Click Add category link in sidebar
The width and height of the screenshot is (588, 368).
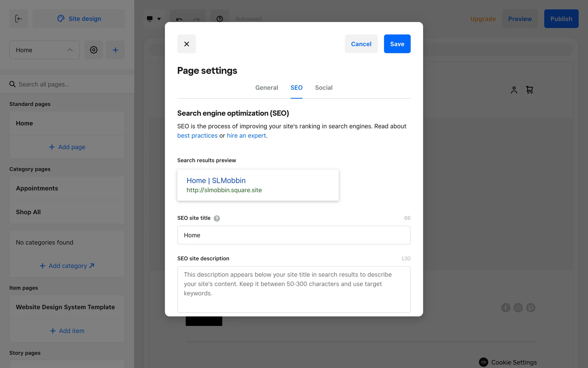[x=67, y=266]
